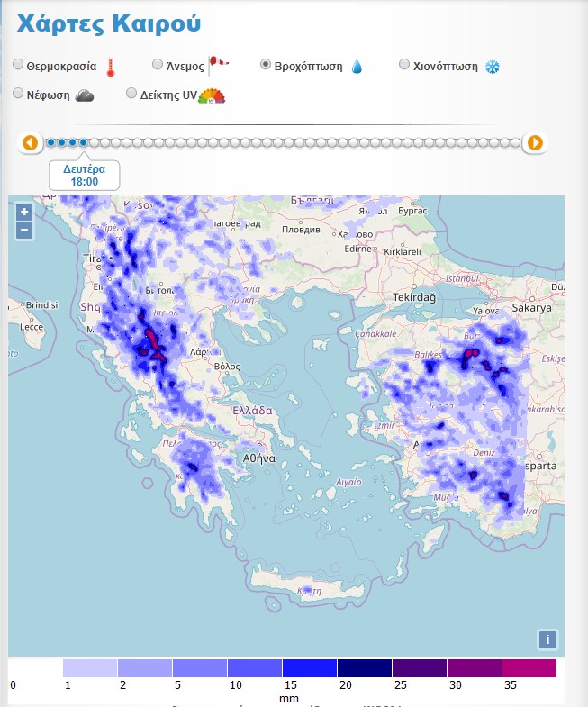
Task: Click the 35 mm legend color swatch
Action: click(x=529, y=668)
